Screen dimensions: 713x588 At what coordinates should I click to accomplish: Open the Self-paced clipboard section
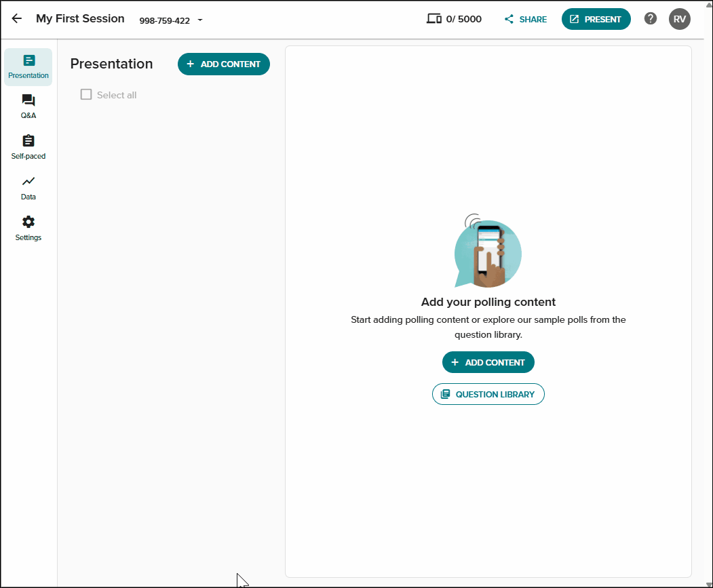point(28,147)
